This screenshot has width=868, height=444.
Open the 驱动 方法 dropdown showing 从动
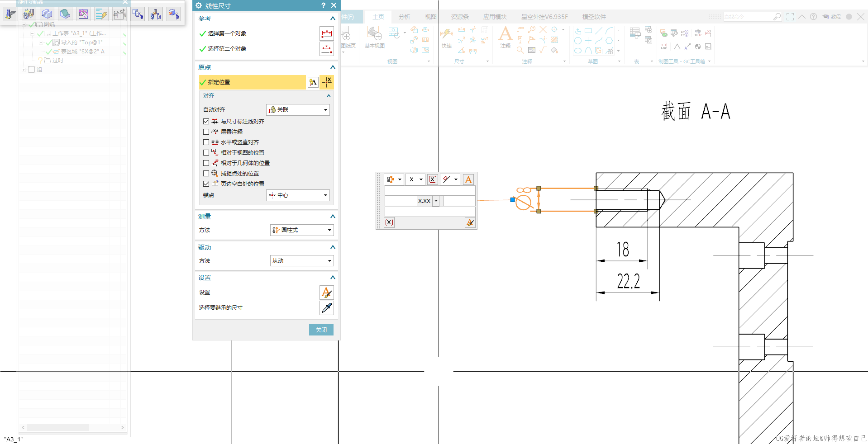[x=302, y=261]
